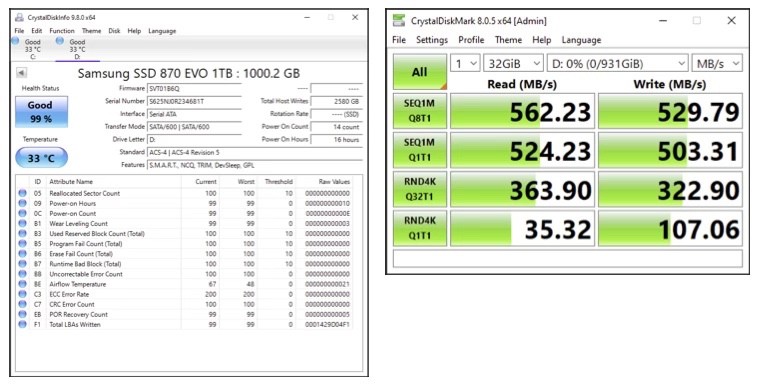758x388 pixels.
Task: Click the 562.23 sequential read result
Action: coord(522,111)
